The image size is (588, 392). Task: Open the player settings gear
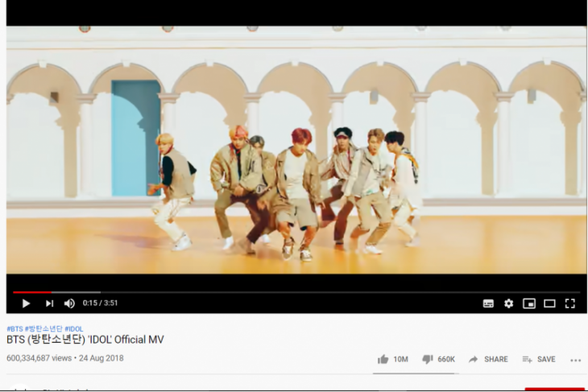coord(508,303)
